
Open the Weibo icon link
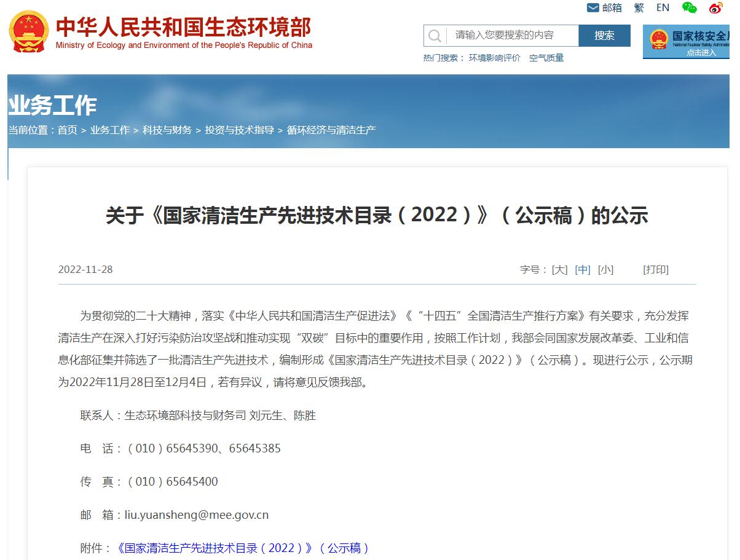715,8
